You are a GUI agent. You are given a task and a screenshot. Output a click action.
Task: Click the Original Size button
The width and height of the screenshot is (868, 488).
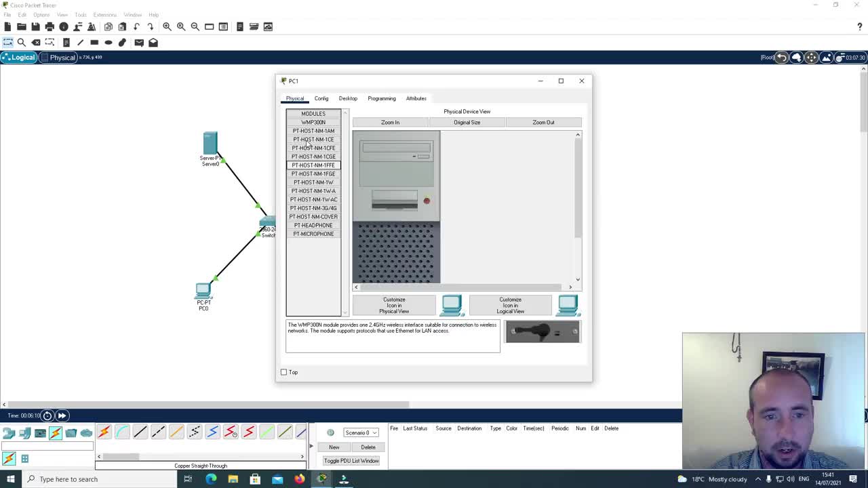(467, 123)
